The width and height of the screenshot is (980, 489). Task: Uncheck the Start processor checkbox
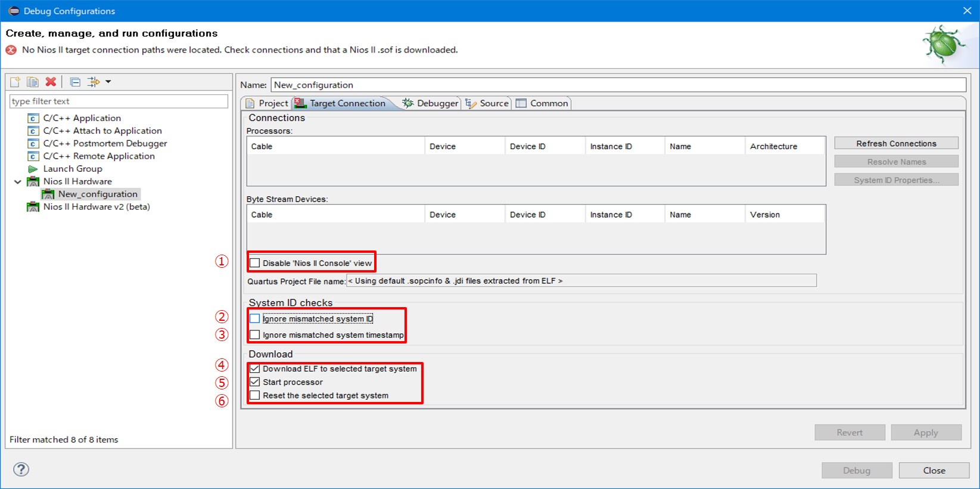coord(255,382)
